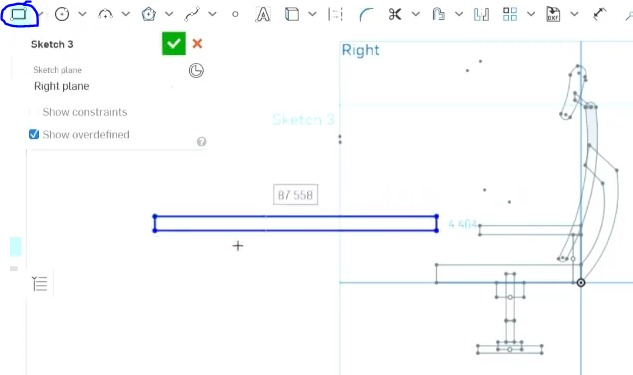The height and width of the screenshot is (375, 633).
Task: Accept Sketch 3 with green checkmark
Action: 174,44
